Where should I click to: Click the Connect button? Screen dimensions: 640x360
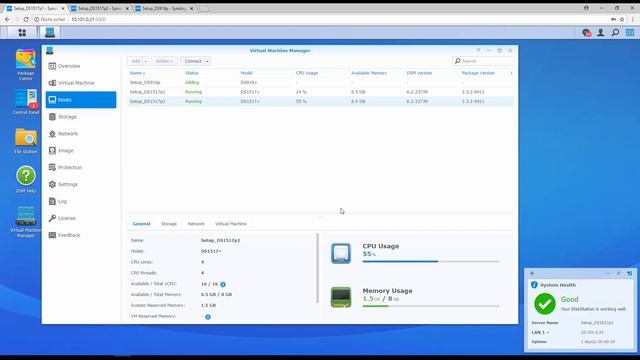click(193, 61)
